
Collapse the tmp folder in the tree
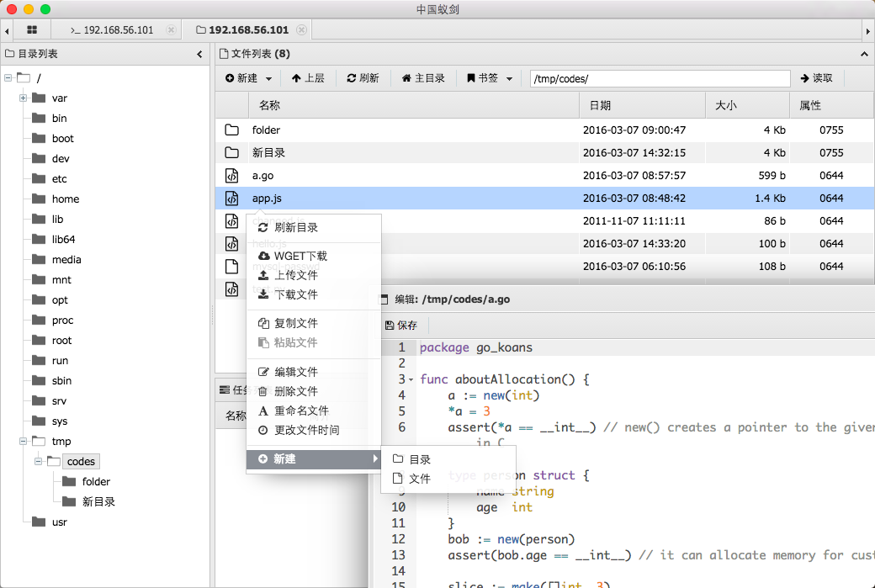[23, 442]
